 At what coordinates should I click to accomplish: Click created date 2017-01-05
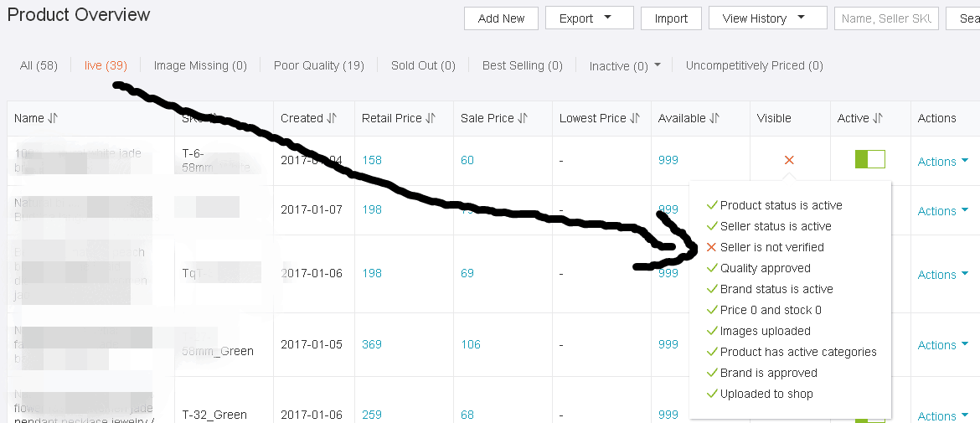(312, 344)
